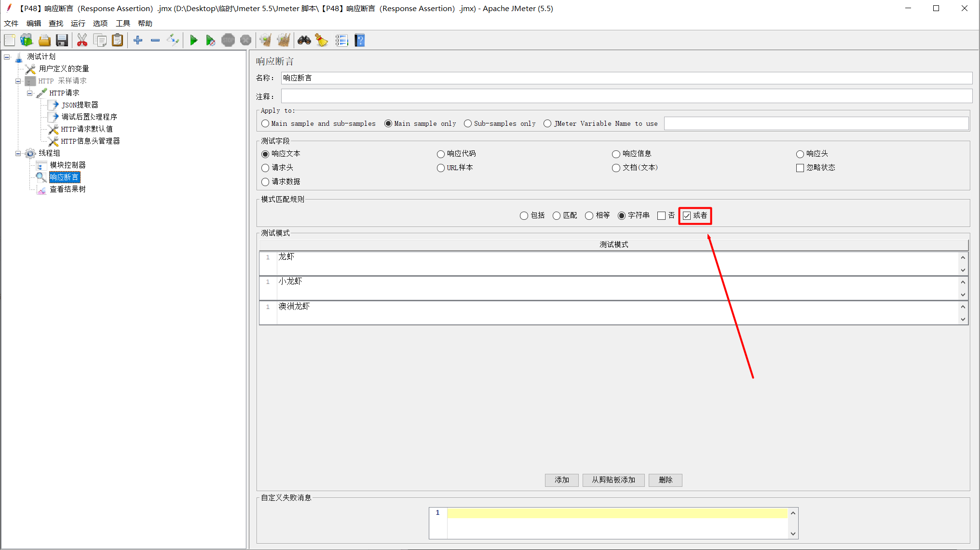Viewport: 980px width, 550px height.
Task: Open the Function helper list icon
Action: pos(342,40)
